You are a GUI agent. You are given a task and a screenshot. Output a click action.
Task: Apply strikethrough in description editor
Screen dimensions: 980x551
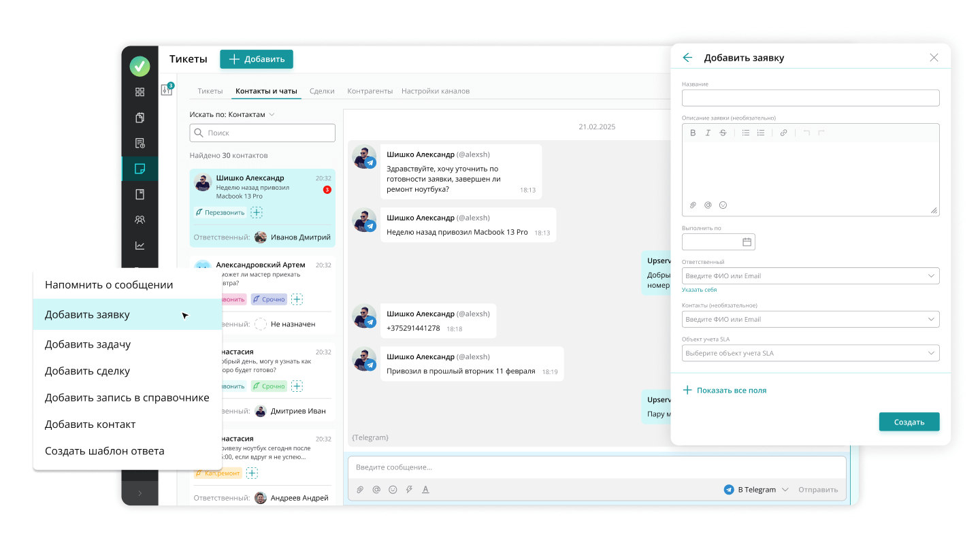(x=723, y=133)
